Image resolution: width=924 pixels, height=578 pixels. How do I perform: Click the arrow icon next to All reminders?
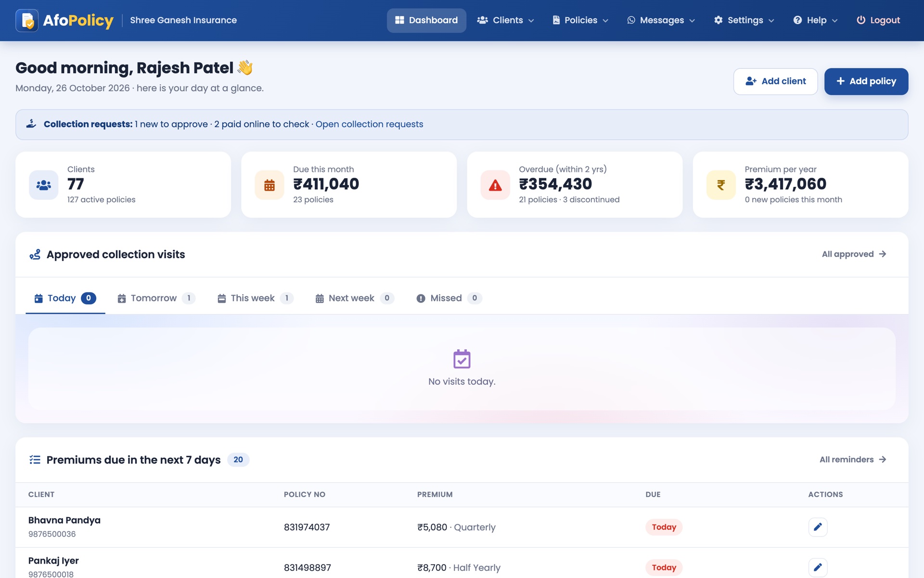[883, 460]
